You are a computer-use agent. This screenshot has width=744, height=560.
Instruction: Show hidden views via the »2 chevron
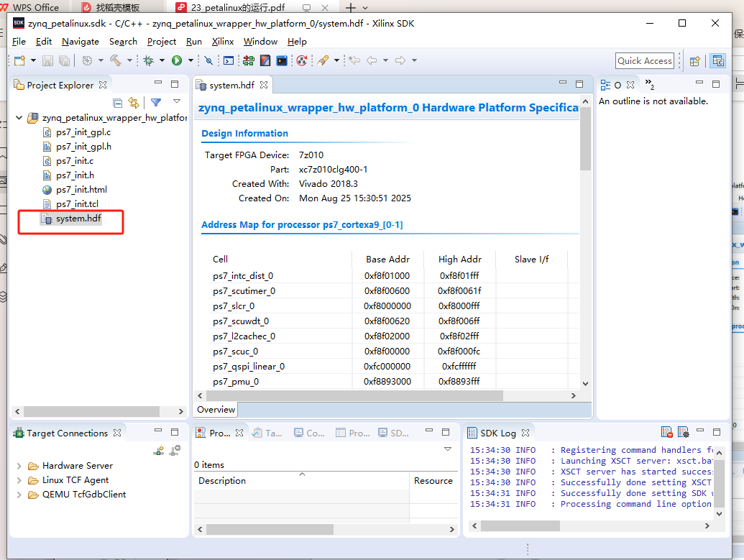[x=650, y=84]
